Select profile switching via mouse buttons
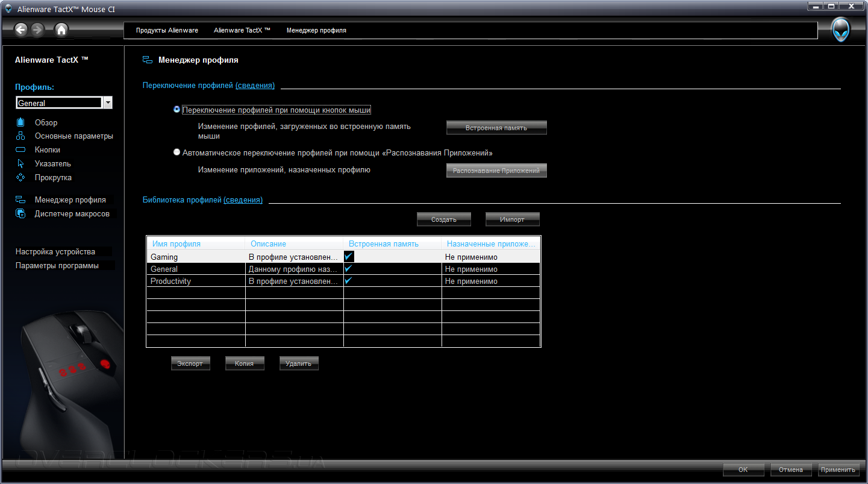 pyautogui.click(x=176, y=110)
